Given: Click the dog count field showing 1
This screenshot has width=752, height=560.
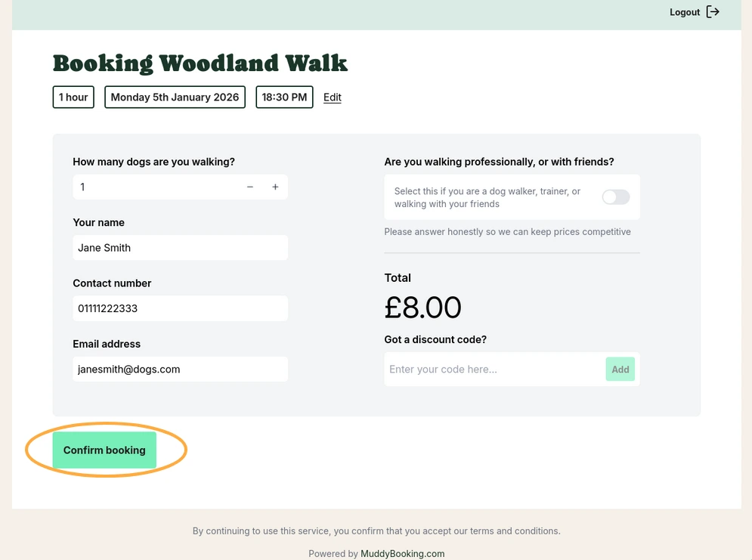Looking at the screenshot, I should (x=151, y=187).
